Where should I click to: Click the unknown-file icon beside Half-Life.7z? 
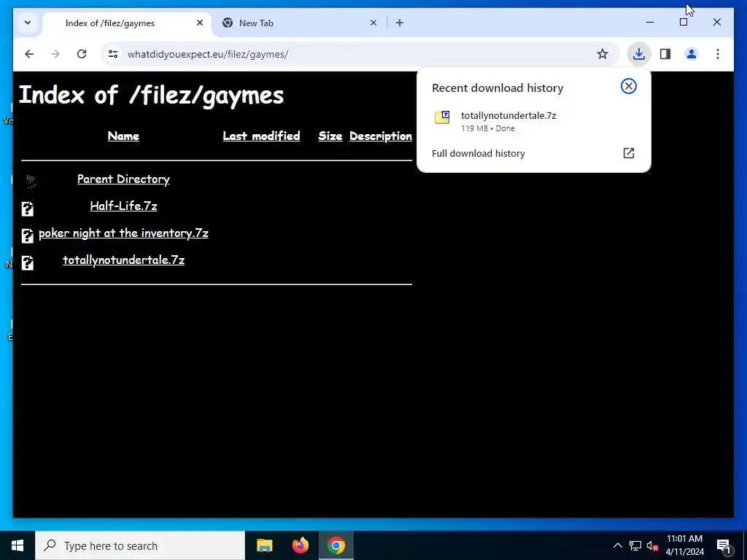(28, 209)
